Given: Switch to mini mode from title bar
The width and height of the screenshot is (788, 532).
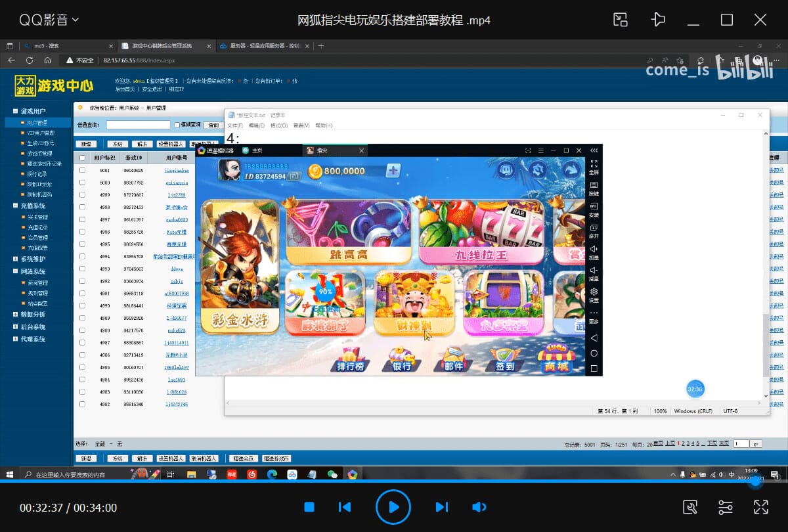Looking at the screenshot, I should pyautogui.click(x=621, y=20).
